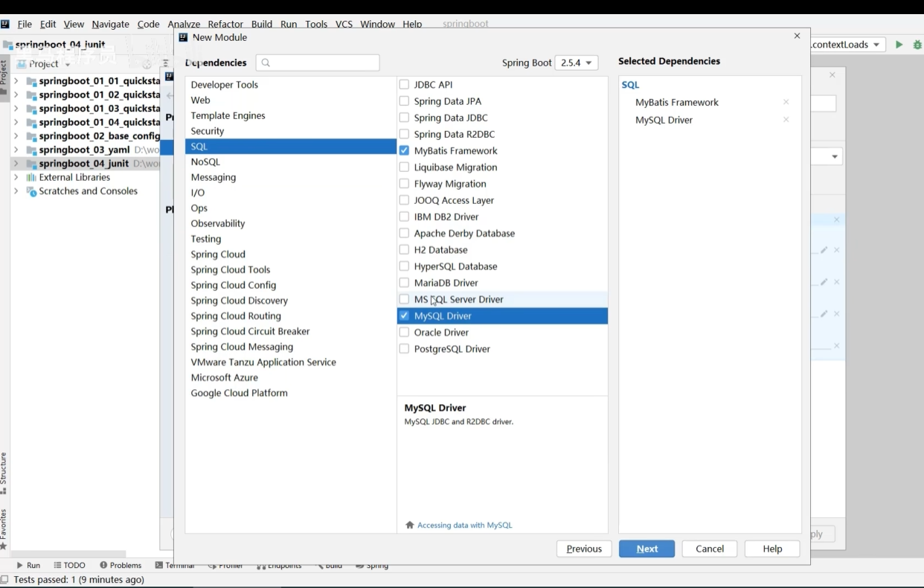Image resolution: width=924 pixels, height=588 pixels.
Task: Check PostgreSQL Driver dependency
Action: 404,349
